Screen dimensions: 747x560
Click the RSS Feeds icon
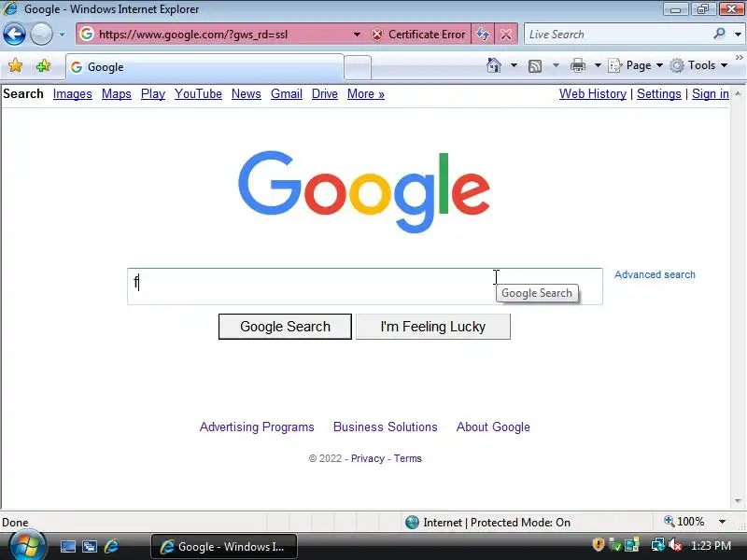click(535, 65)
